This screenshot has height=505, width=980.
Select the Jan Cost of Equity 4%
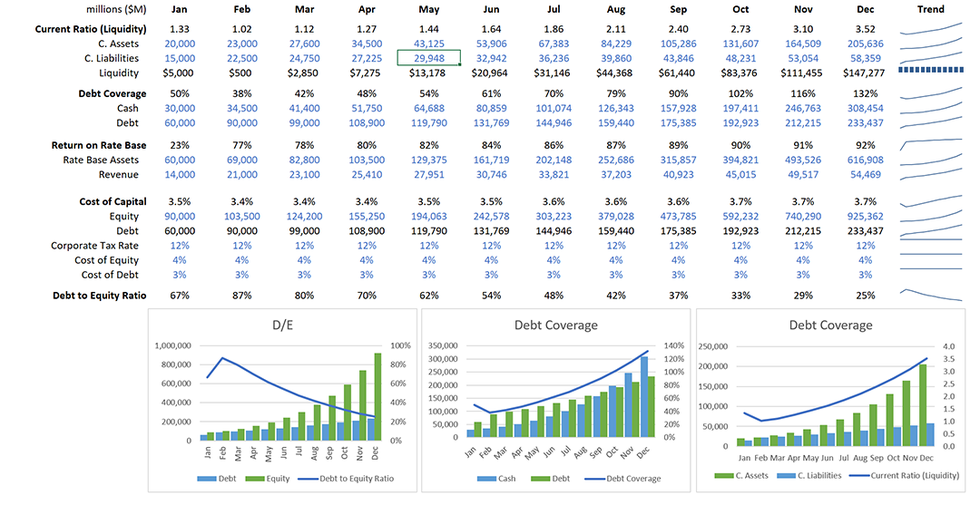[180, 260]
